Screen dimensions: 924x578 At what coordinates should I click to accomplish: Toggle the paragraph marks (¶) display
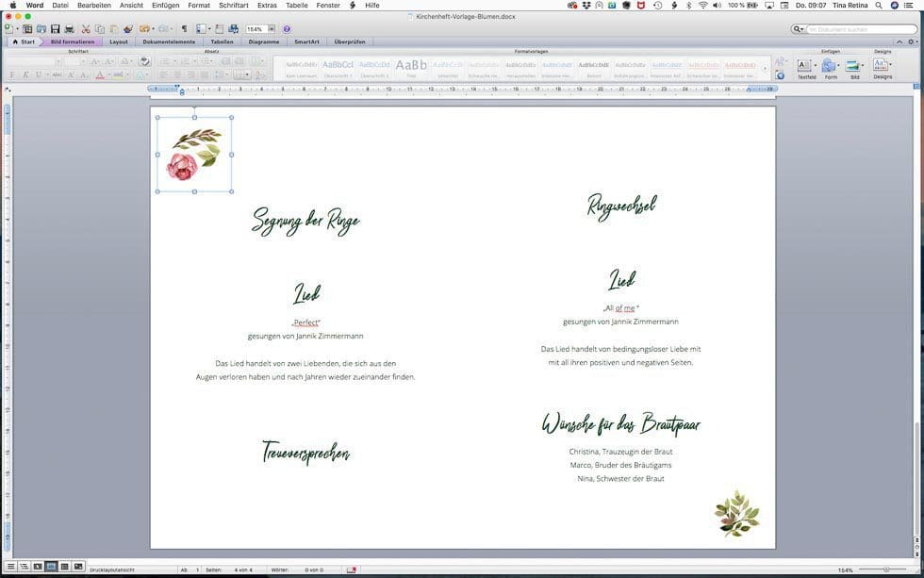click(x=184, y=29)
